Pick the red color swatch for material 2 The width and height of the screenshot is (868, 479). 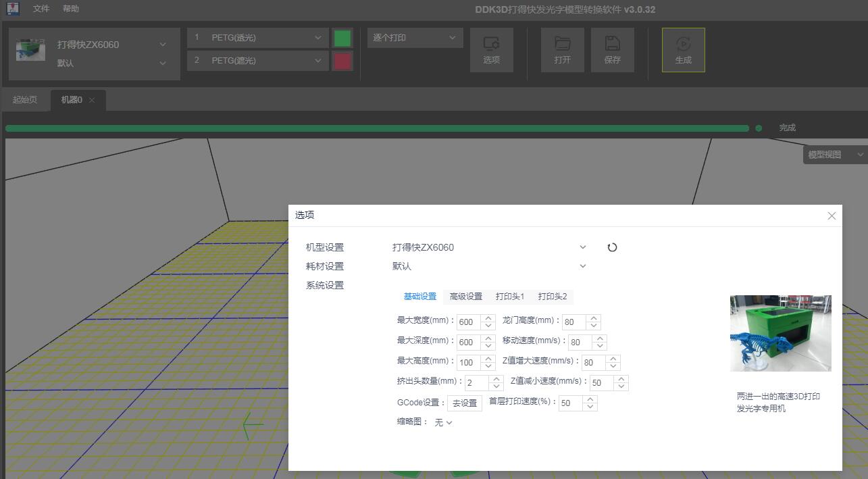point(342,61)
